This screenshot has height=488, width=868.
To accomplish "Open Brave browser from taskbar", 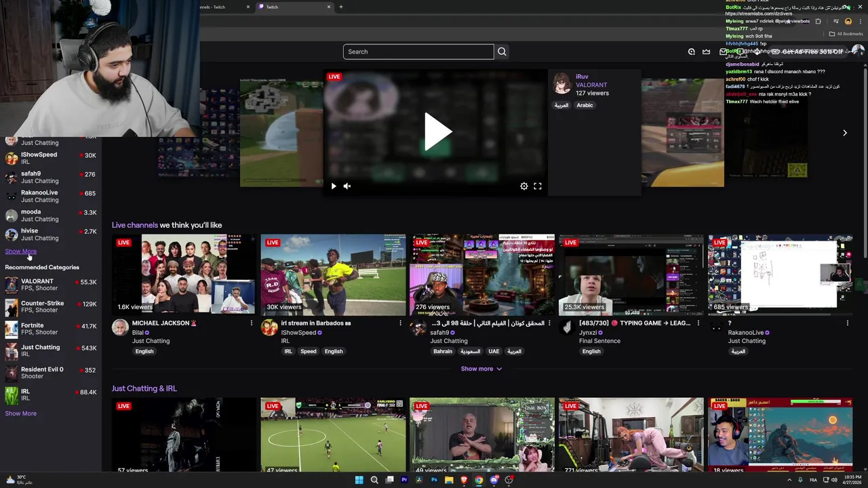I will 464,480.
